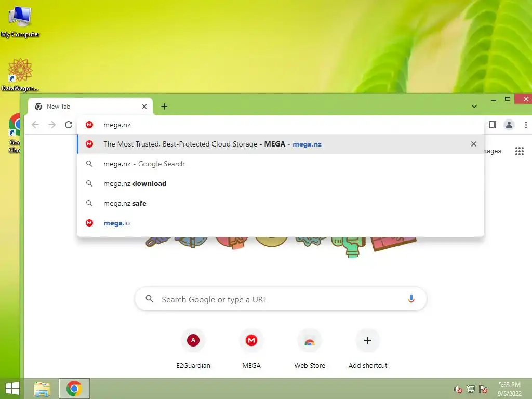532x399 pixels.
Task: Open File Explorer from taskbar
Action: (x=42, y=389)
